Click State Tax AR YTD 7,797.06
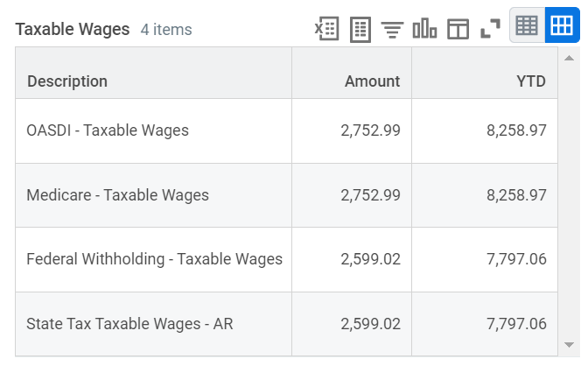Screen dimensions: 588x366 (516, 324)
